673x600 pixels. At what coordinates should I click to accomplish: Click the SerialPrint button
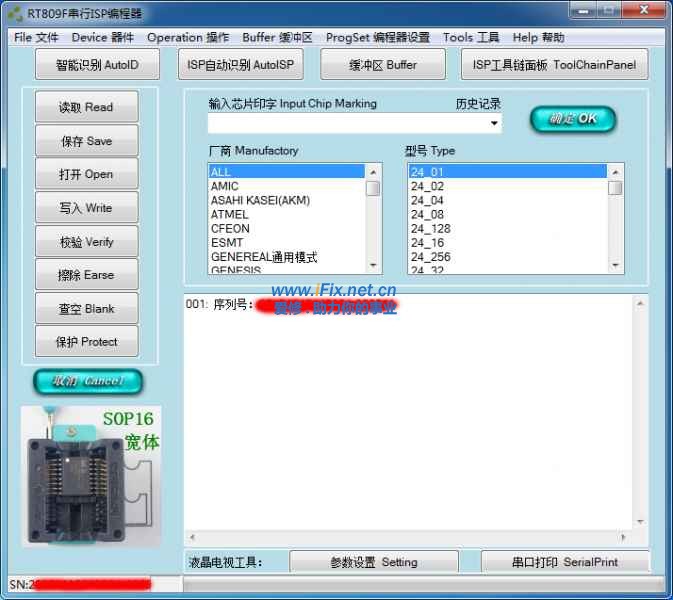pos(565,562)
